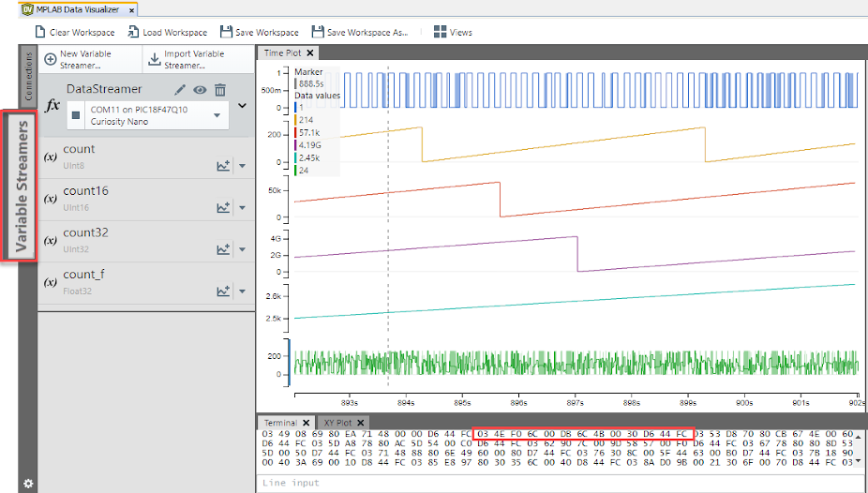Click the count_f variable name
The width and height of the screenshot is (868, 493).
tap(83, 275)
